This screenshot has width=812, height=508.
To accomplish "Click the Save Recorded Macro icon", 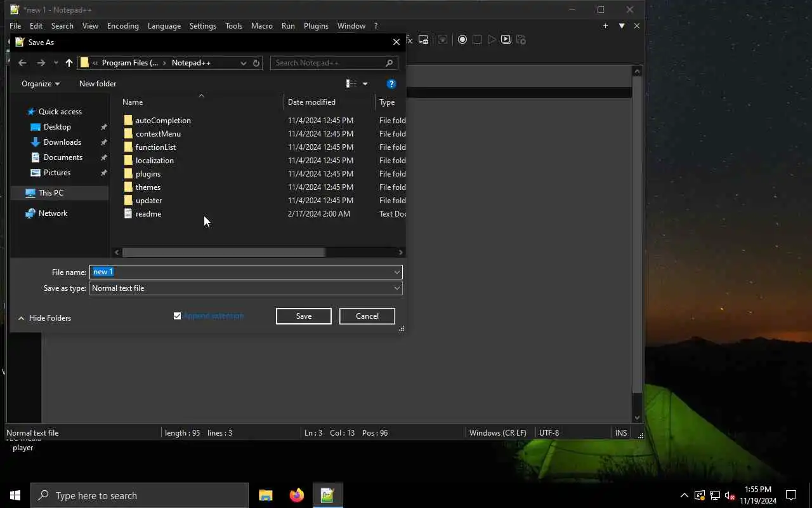I will (x=521, y=39).
